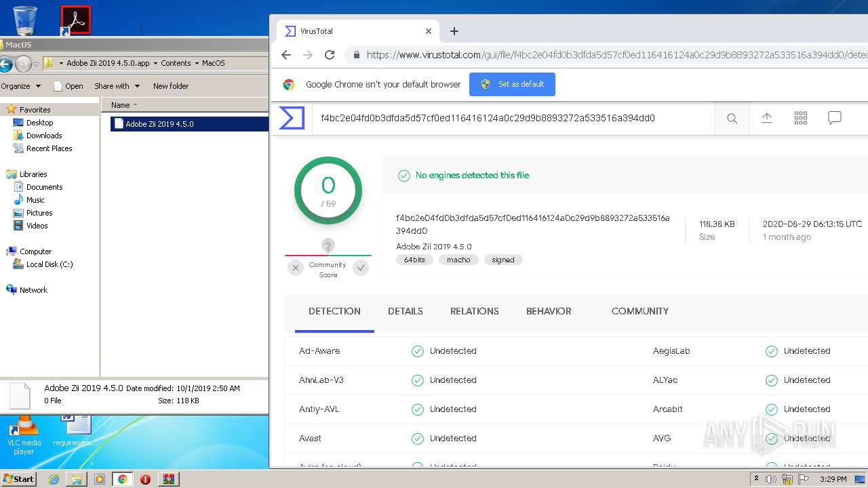Close the VirusTotal Chrome tab

(x=429, y=31)
